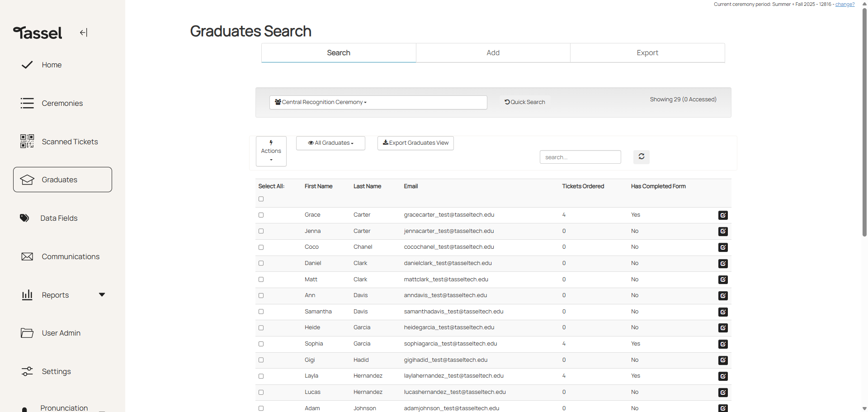Tick checkbox for Layla Hernandez
Image resolution: width=868 pixels, height=412 pixels.
(261, 376)
